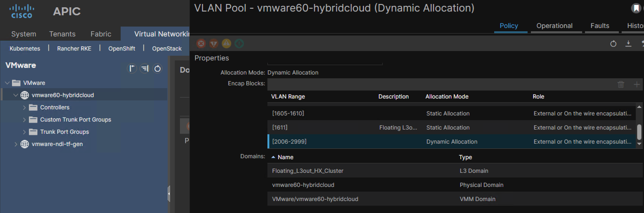
Task: Expand Custom Trunk Port Groups folder
Action: click(x=24, y=120)
